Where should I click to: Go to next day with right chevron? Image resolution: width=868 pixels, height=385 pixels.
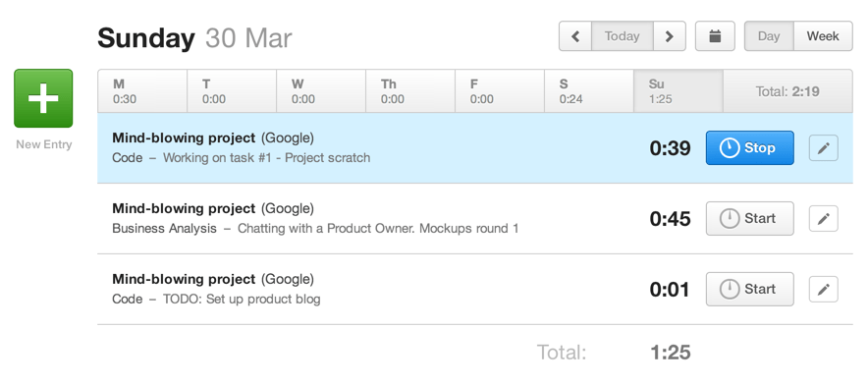point(670,36)
